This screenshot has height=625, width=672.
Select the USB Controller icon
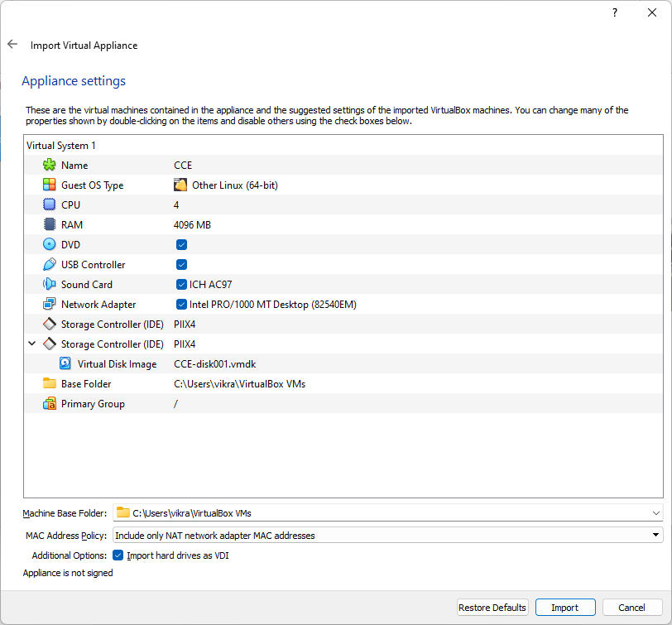pyautogui.click(x=49, y=264)
